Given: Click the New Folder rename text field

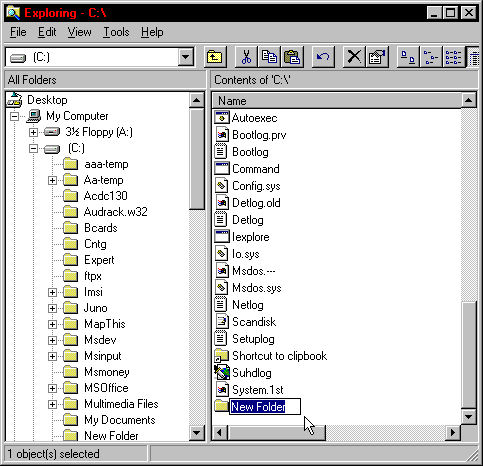Looking at the screenshot, I should coord(265,407).
